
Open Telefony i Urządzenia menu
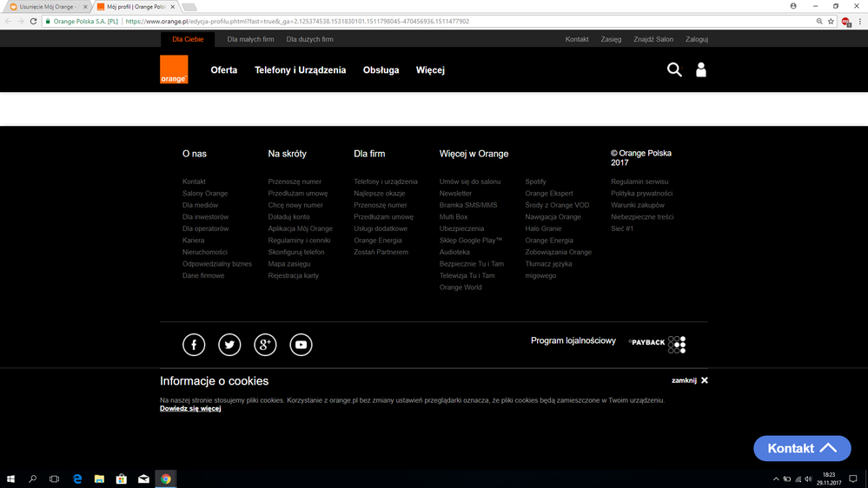pyautogui.click(x=300, y=70)
